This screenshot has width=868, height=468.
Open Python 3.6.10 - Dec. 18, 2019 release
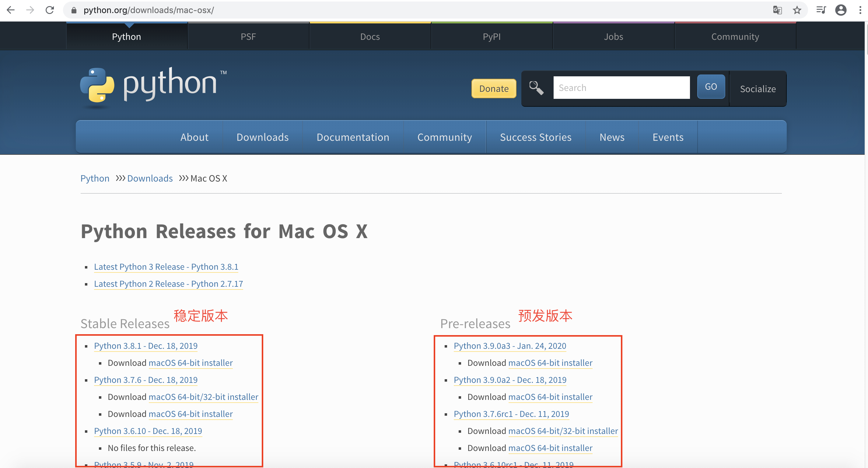(148, 431)
